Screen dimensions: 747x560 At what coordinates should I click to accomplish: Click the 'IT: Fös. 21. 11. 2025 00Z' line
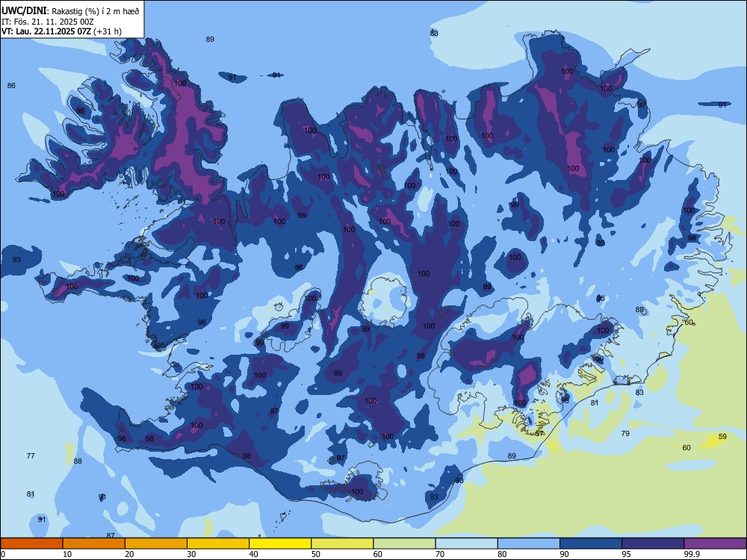click(48, 22)
